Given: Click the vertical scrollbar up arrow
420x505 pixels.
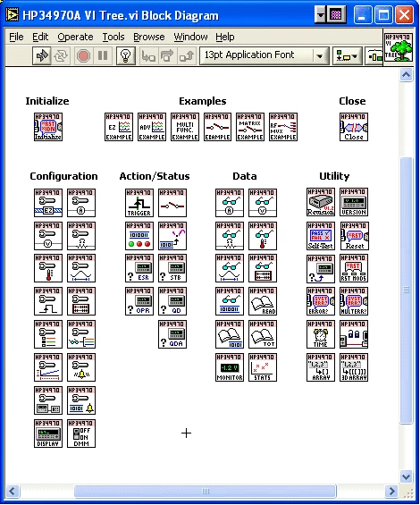Looking at the screenshot, I should coord(407,75).
